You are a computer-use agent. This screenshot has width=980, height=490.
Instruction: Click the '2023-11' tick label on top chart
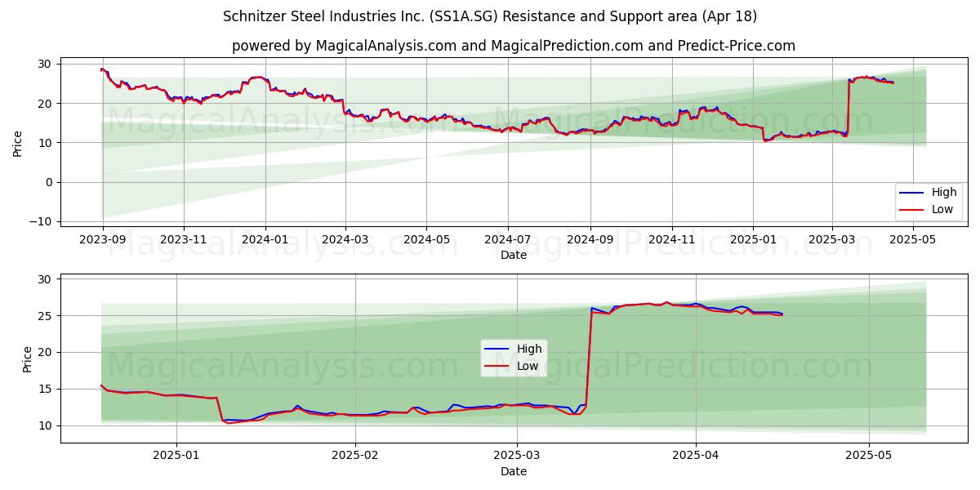click(183, 240)
